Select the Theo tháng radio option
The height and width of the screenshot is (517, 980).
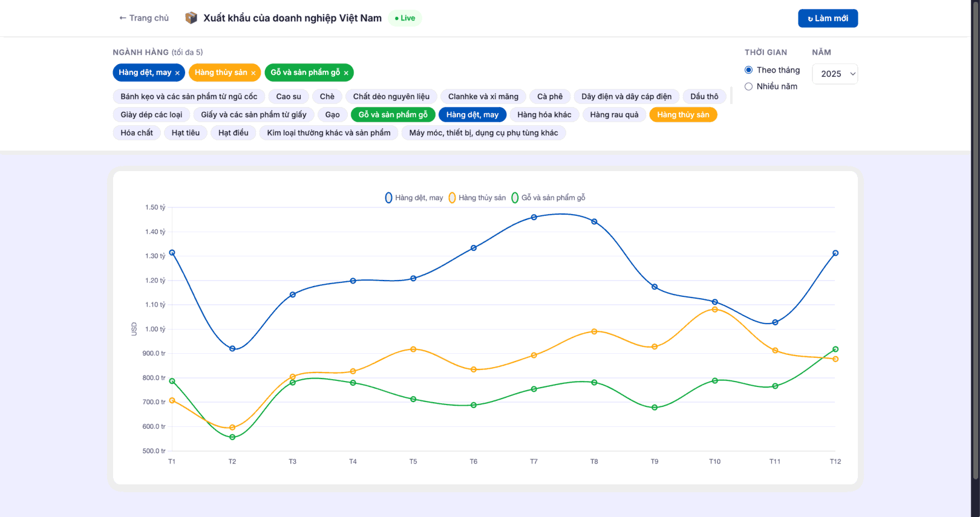pyautogui.click(x=749, y=70)
